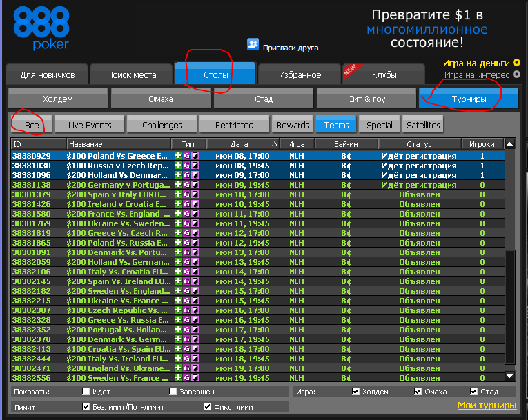The image size is (528, 420).
Task: Uncheck the Фикс. лимит checkbox
Action: [x=208, y=406]
